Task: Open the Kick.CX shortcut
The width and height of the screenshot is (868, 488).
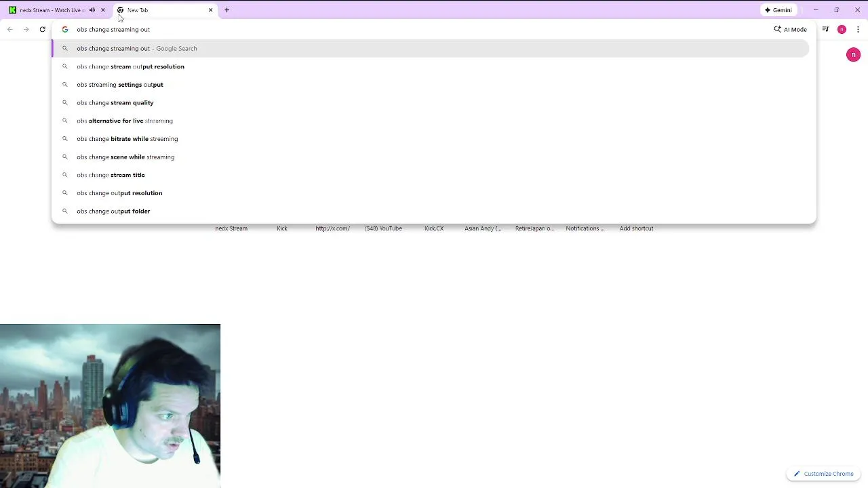Action: click(x=434, y=228)
